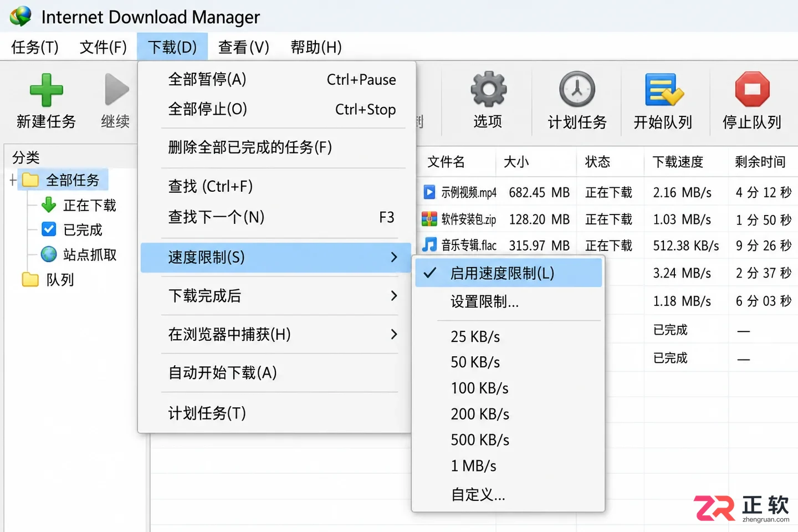The width and height of the screenshot is (798, 532).
Task: Click the 分类 panel header
Action: (x=26, y=157)
